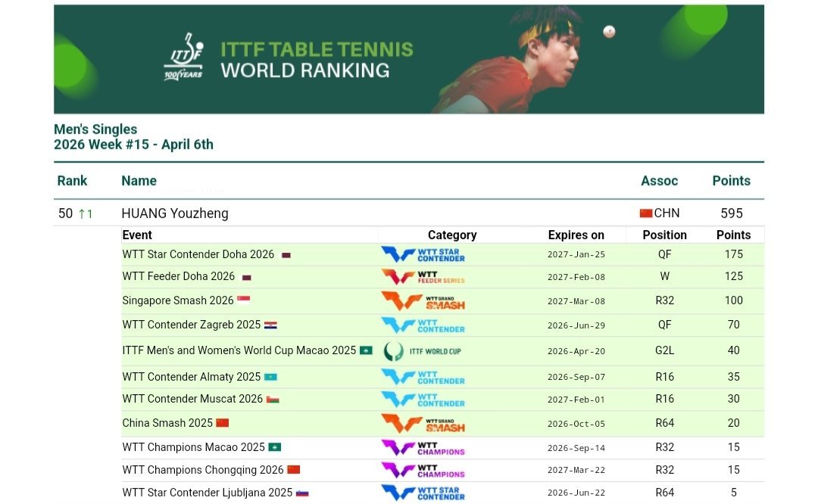The width and height of the screenshot is (818, 504).
Task: Click the green rank-up arrow beside rank 50
Action: point(81,213)
